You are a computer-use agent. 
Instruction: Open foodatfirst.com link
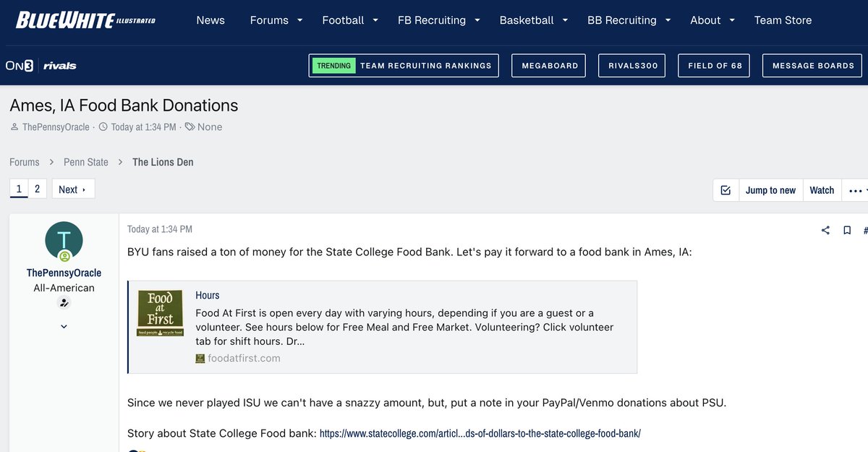244,358
